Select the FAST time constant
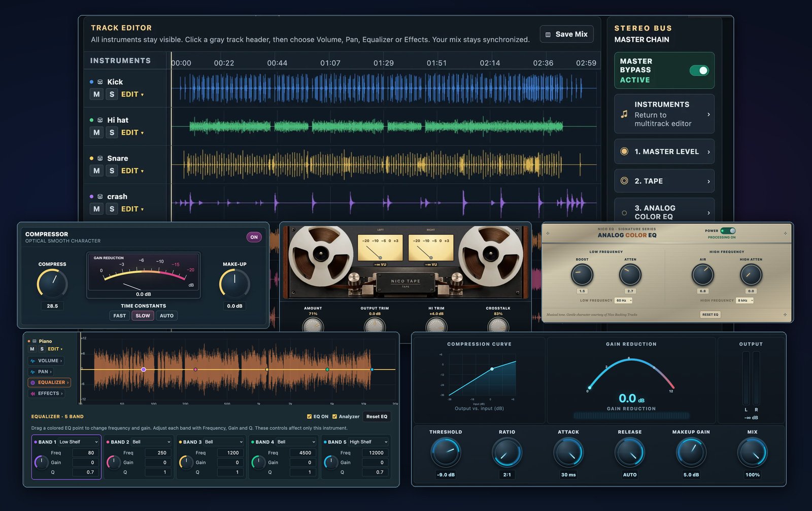The height and width of the screenshot is (511, 812). (x=120, y=316)
